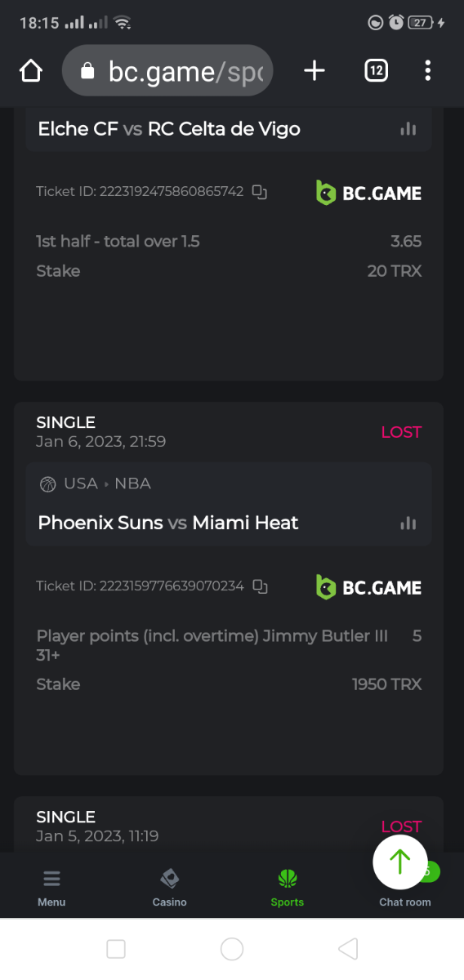Open Elche CF vs RC Celta de Vigo match
Screen dimensions: 464x980
point(169,129)
